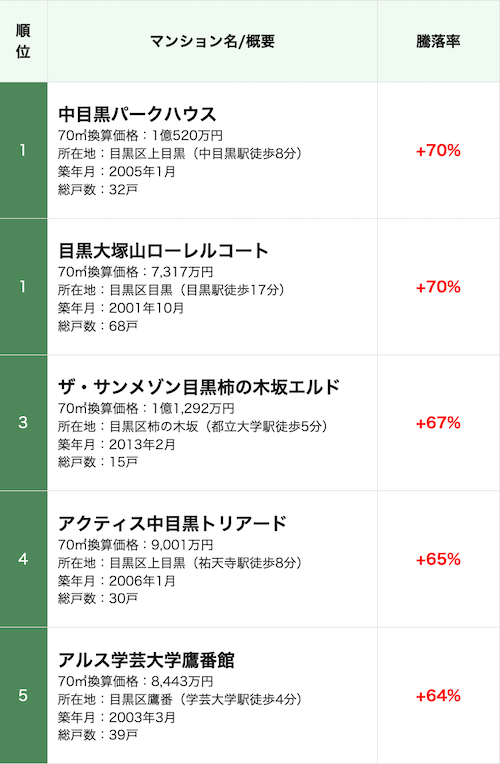Click location 都立大学駅徒歩5分 text
This screenshot has height=764, width=500.
pyautogui.click(x=267, y=426)
